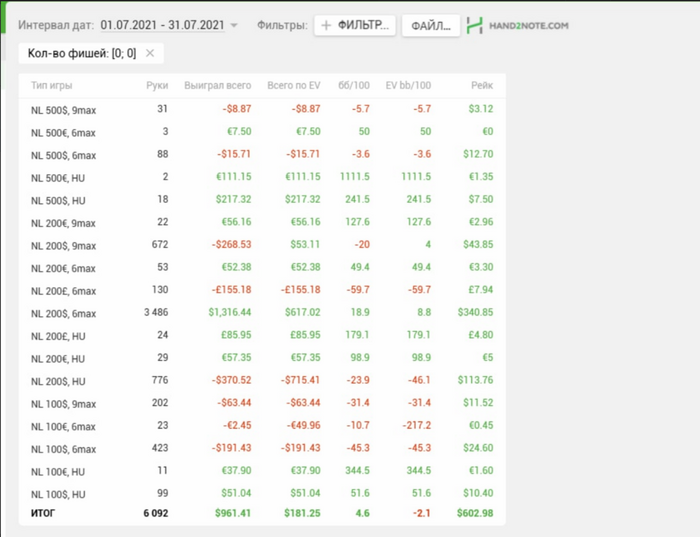
Task: Click the -217.2 EV bb/100 cell
Action: [x=417, y=425]
